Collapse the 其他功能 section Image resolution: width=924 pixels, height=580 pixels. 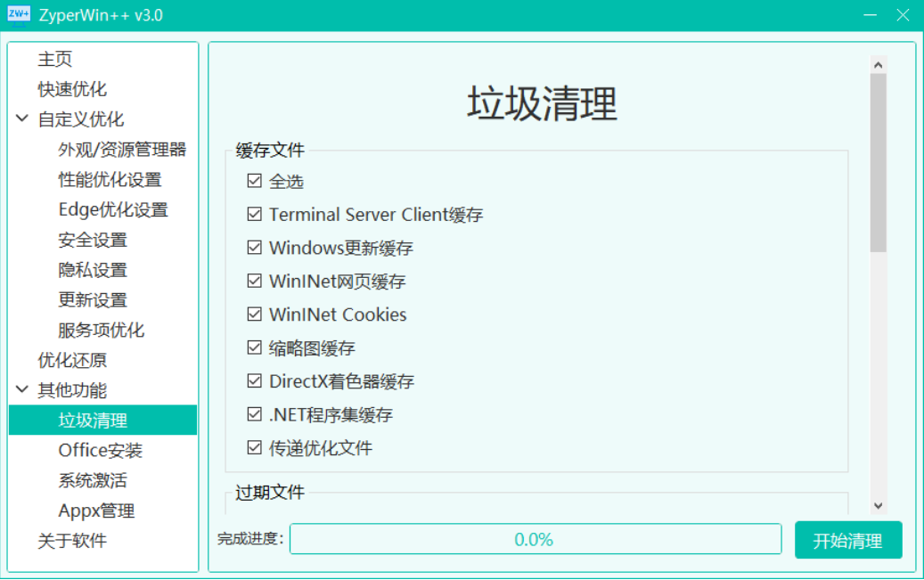tap(20, 389)
